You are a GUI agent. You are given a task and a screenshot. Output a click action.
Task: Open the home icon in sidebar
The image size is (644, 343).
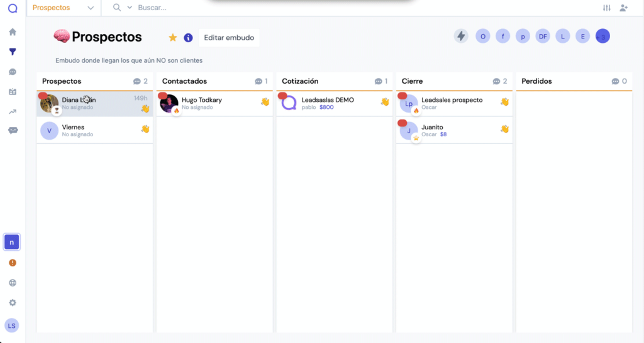[x=13, y=32]
